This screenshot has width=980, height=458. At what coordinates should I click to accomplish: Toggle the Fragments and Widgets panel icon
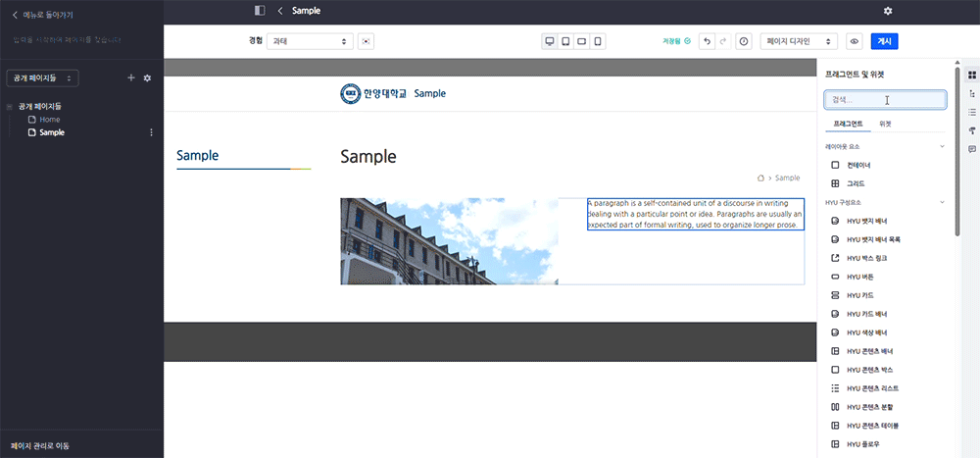coord(971,75)
